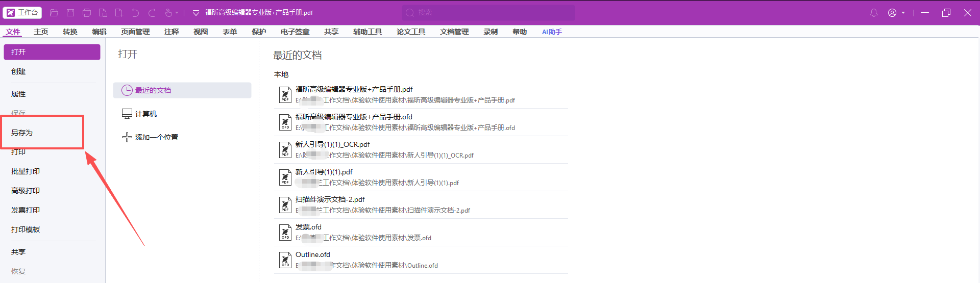
Task: Click the open folder icon in title bar
Action: 54,13
